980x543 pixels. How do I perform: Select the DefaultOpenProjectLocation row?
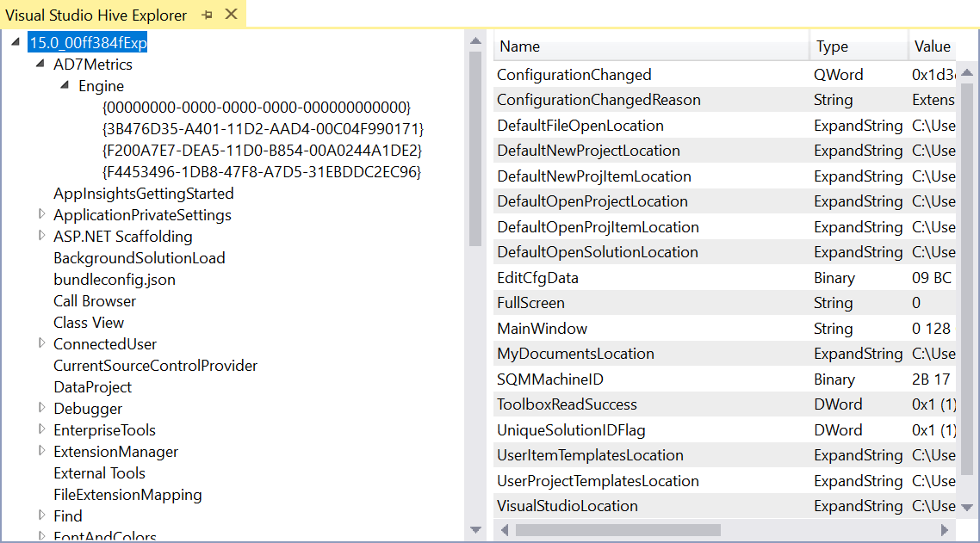(x=725, y=201)
